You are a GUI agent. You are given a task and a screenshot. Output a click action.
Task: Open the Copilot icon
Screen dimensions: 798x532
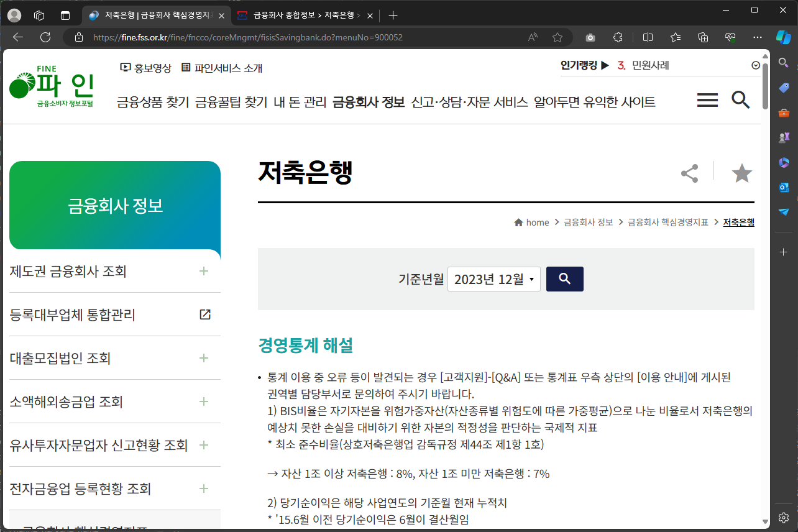pyautogui.click(x=784, y=37)
